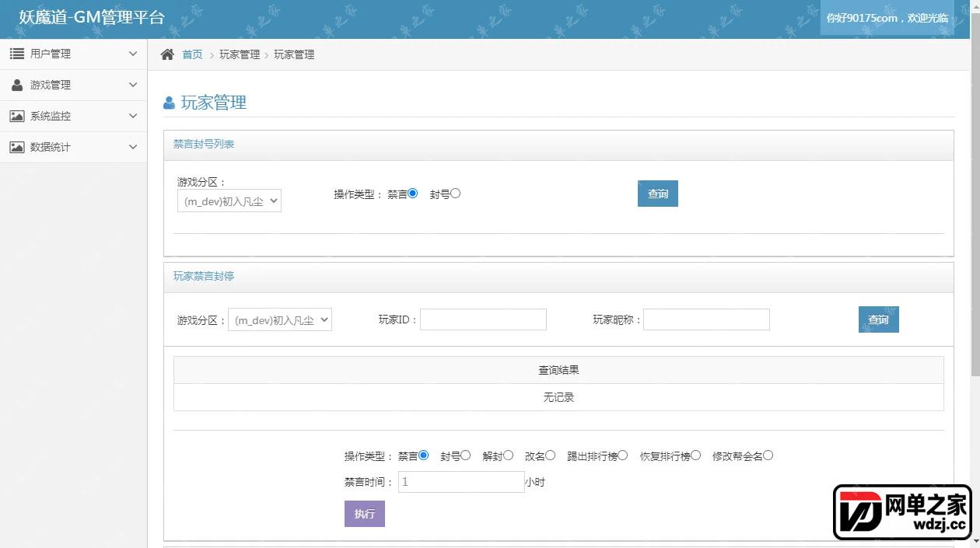Click the 首页 breadcrumb link
980x548 pixels.
tap(192, 54)
